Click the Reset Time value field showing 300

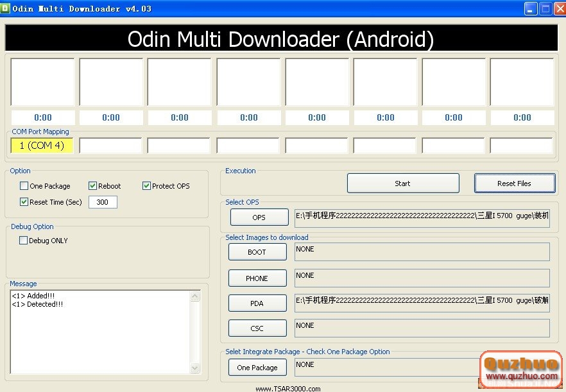[103, 202]
